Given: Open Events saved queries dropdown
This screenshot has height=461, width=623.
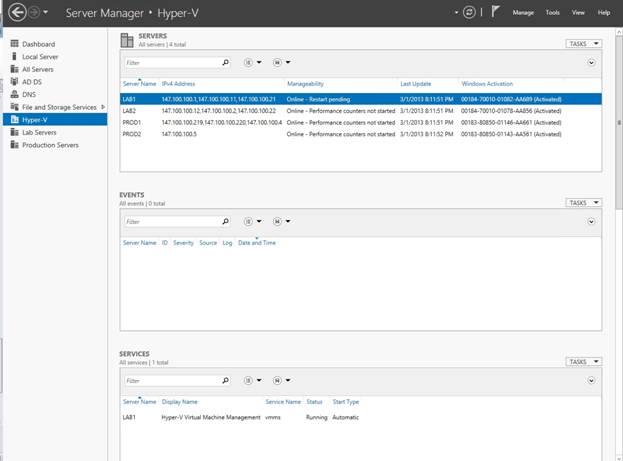Looking at the screenshot, I should pos(281,221).
